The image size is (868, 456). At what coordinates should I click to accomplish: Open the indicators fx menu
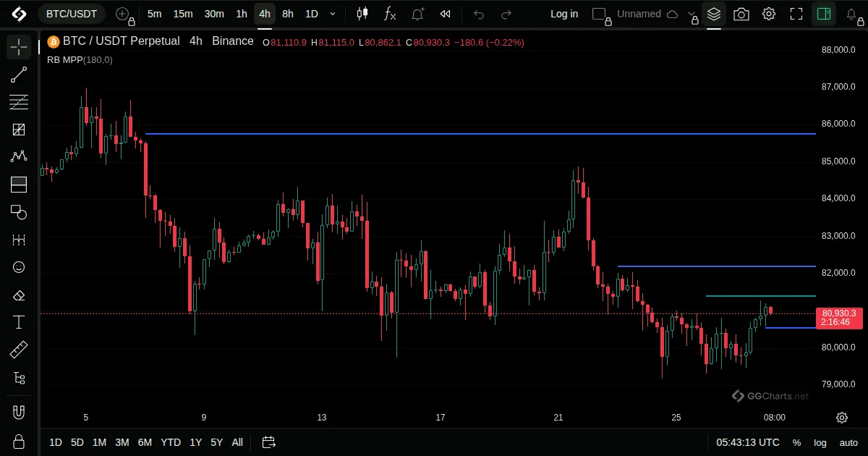tap(390, 14)
